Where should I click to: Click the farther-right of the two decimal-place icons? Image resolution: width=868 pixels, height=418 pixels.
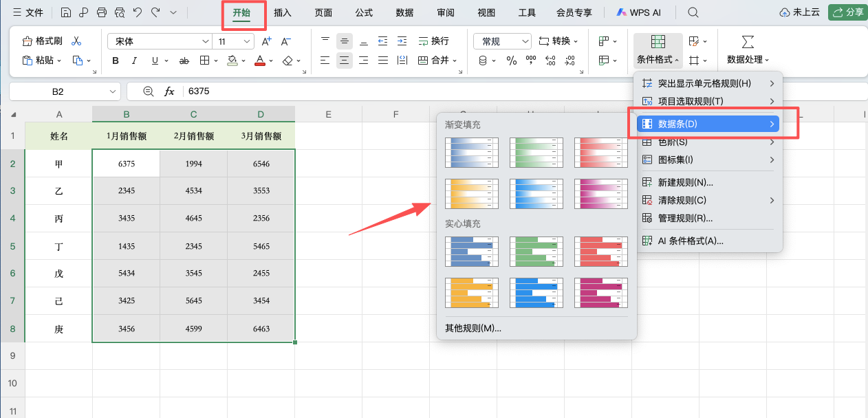tap(570, 60)
